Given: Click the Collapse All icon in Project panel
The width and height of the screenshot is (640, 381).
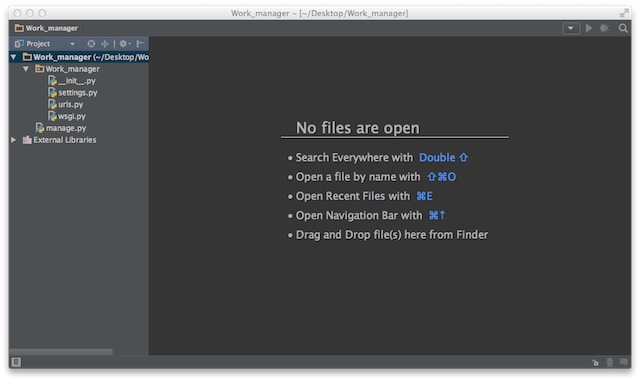Looking at the screenshot, I should click(105, 44).
